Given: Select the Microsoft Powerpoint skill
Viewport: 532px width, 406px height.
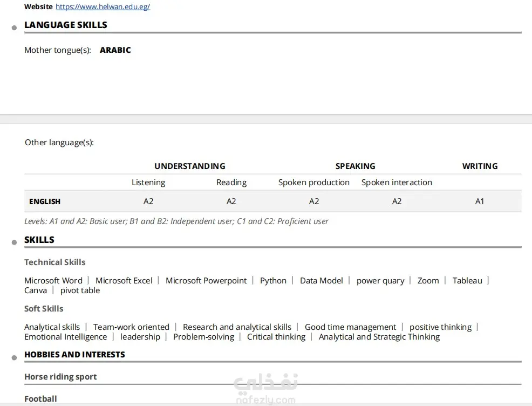Looking at the screenshot, I should pos(206,281).
